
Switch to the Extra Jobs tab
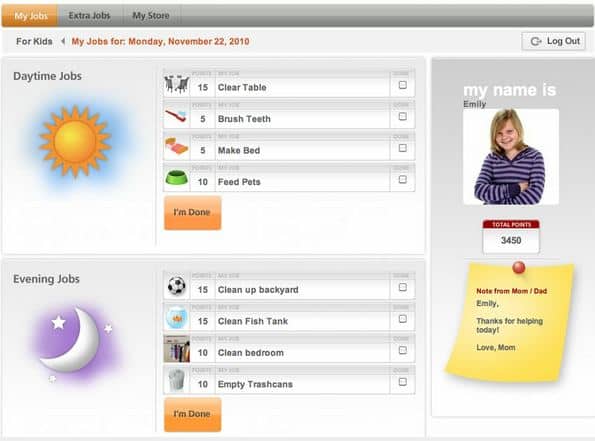tap(89, 16)
